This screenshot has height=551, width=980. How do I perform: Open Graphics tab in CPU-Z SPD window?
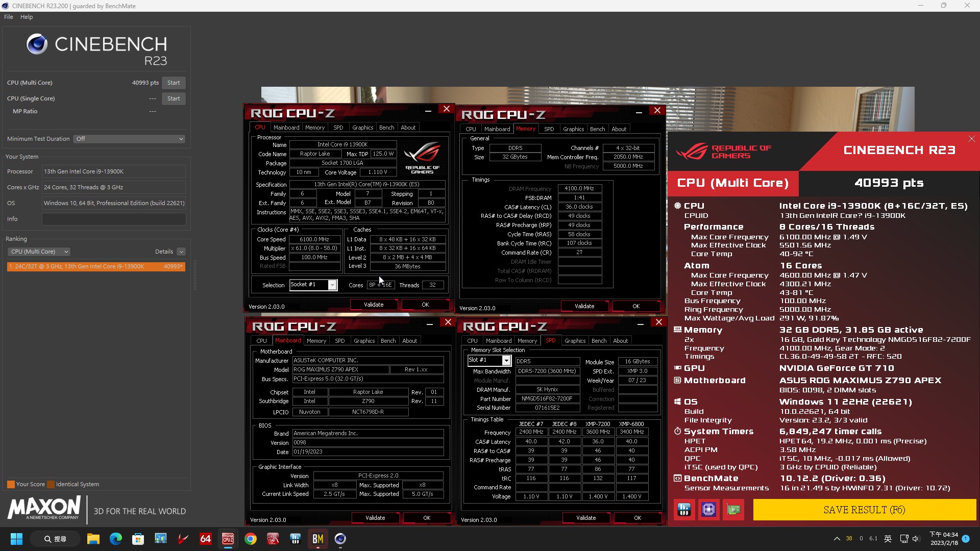click(x=575, y=341)
